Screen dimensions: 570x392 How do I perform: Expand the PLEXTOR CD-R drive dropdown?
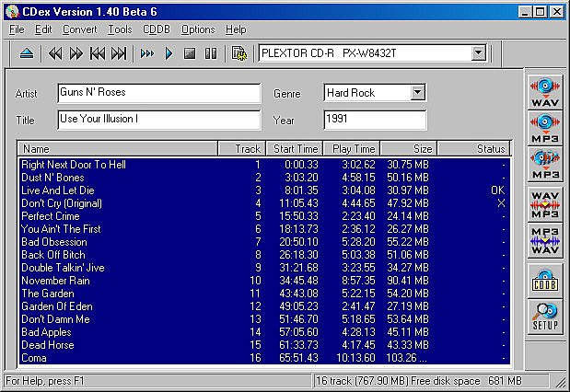click(x=479, y=53)
